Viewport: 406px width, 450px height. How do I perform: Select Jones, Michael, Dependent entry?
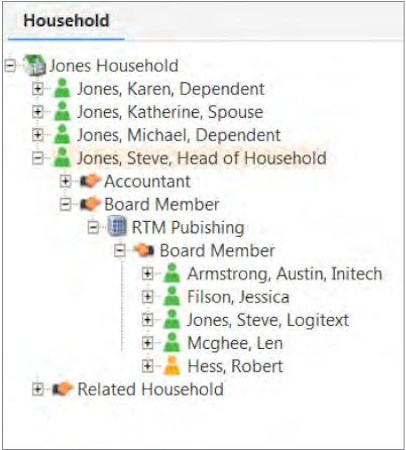point(179,135)
